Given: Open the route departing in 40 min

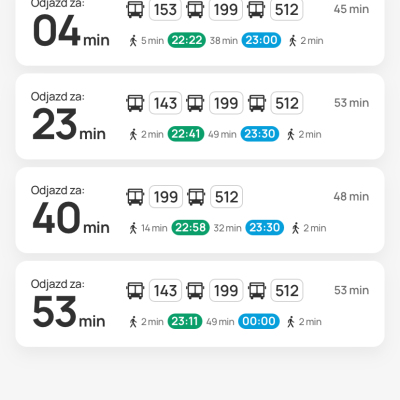Looking at the screenshot, I should pyautogui.click(x=200, y=210).
